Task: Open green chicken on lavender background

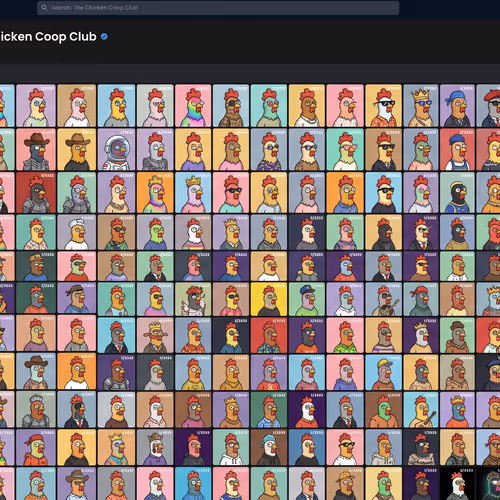Action: coord(155,232)
